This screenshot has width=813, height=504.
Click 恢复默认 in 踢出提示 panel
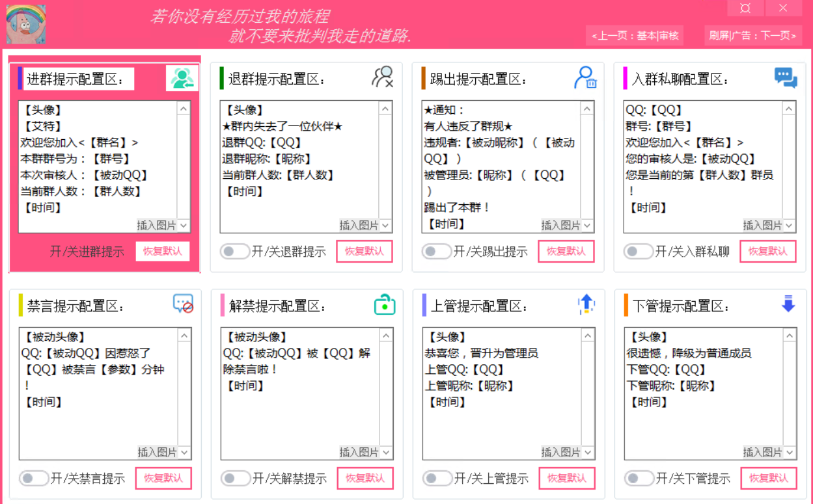(566, 251)
